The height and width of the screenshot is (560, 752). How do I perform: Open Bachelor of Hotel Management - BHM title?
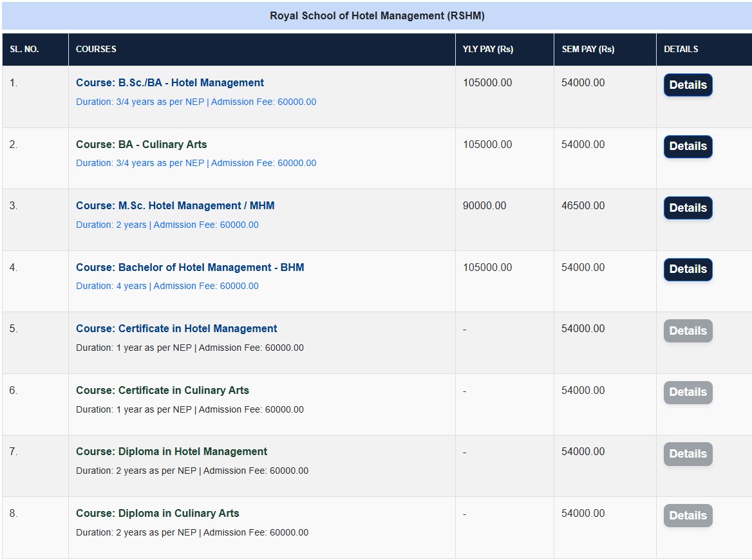tap(190, 268)
